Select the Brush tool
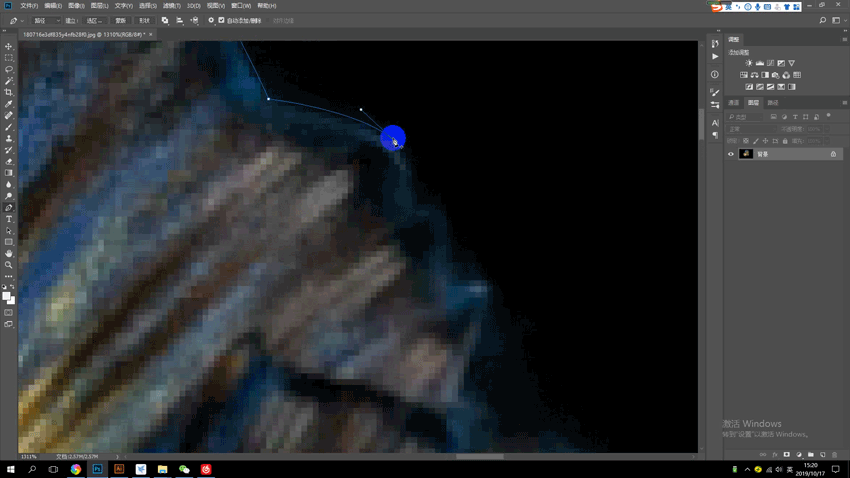Viewport: 850px width, 478px height. [9, 127]
